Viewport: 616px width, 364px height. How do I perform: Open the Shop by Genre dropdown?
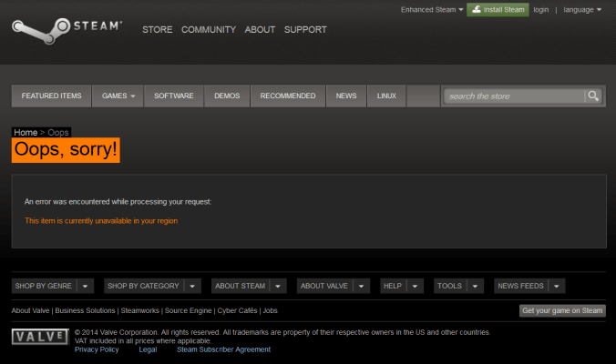click(x=86, y=286)
